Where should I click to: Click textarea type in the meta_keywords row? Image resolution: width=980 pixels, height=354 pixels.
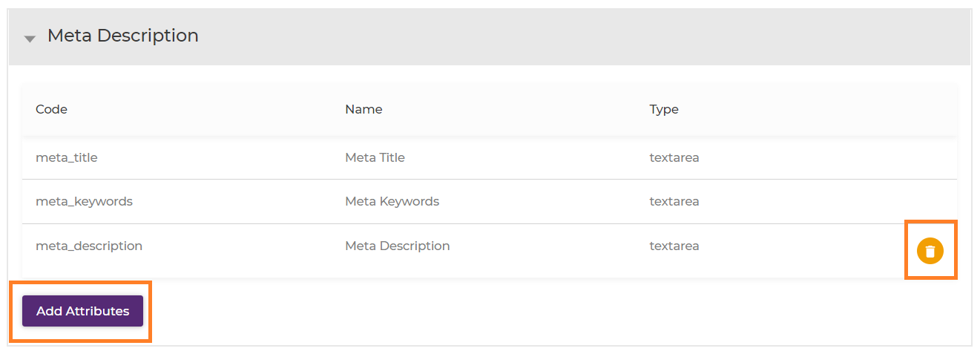[x=674, y=201]
